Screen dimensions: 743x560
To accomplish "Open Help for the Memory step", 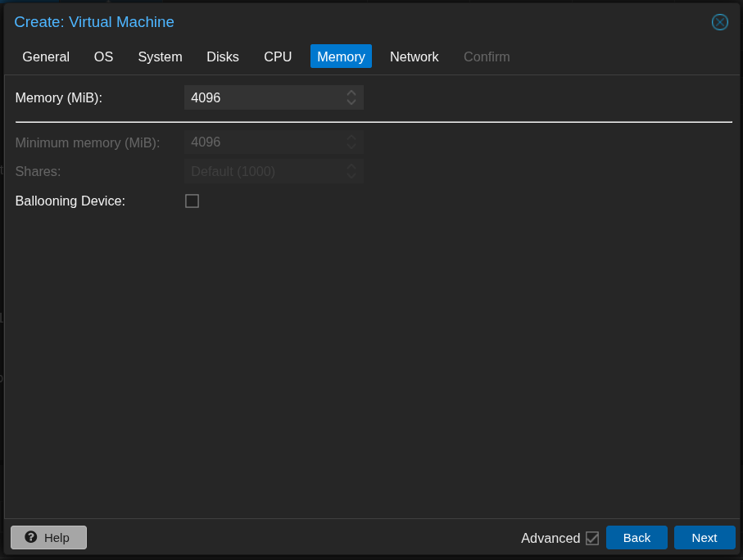I will (48, 537).
